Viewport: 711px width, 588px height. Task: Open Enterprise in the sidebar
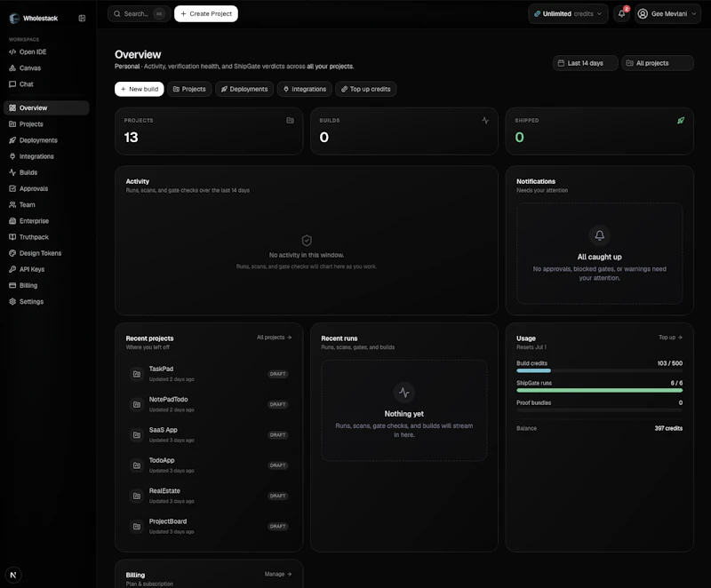point(46,221)
